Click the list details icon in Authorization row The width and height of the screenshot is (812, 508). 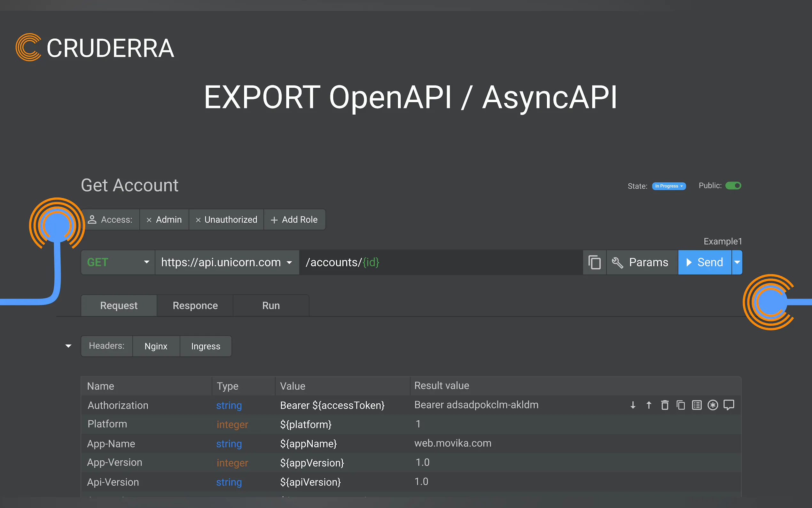click(697, 405)
